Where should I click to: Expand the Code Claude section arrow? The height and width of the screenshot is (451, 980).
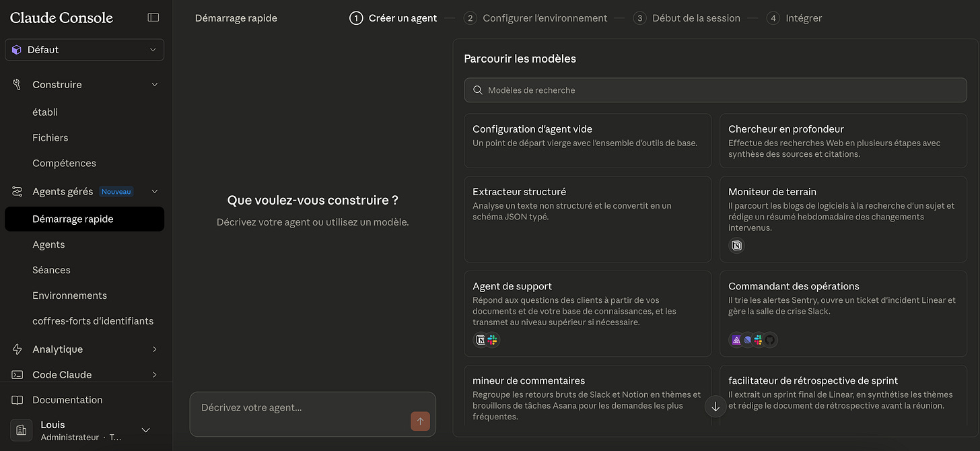(x=154, y=375)
